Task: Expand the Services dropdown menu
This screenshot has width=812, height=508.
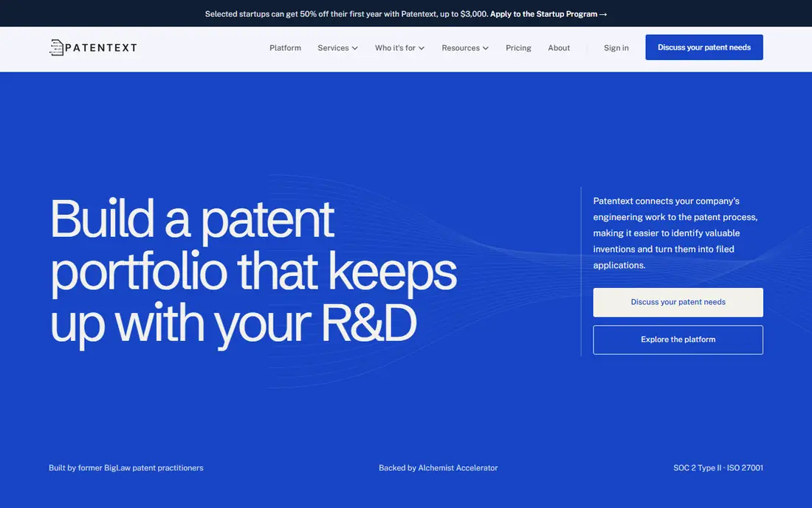Action: pos(337,48)
